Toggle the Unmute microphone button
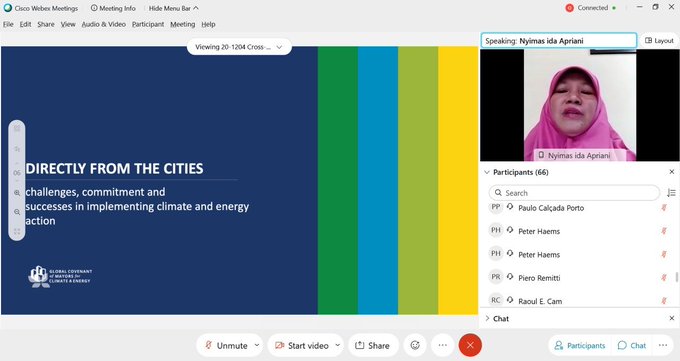 [226, 345]
